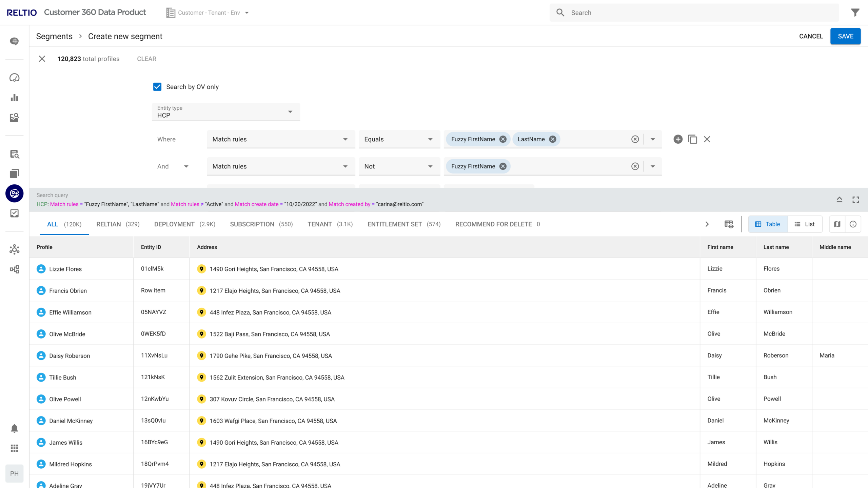
Task: Toggle the Search by OV only checkbox
Action: tap(157, 86)
